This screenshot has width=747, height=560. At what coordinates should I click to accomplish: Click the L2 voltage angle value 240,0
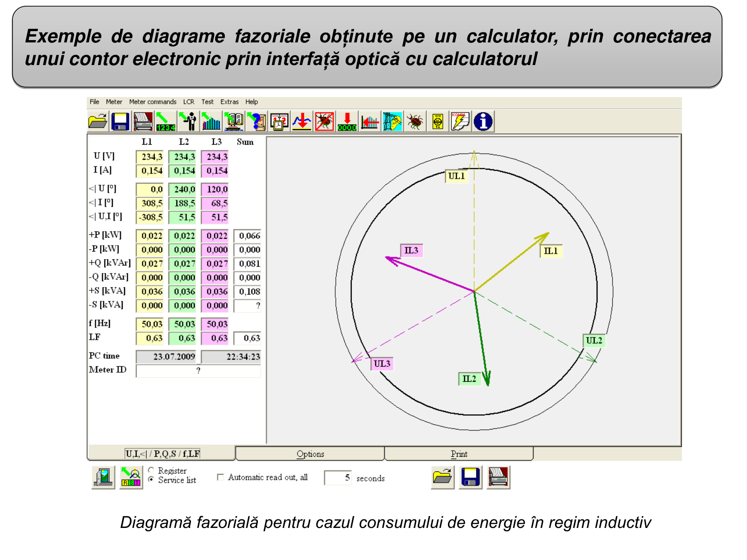(x=182, y=189)
